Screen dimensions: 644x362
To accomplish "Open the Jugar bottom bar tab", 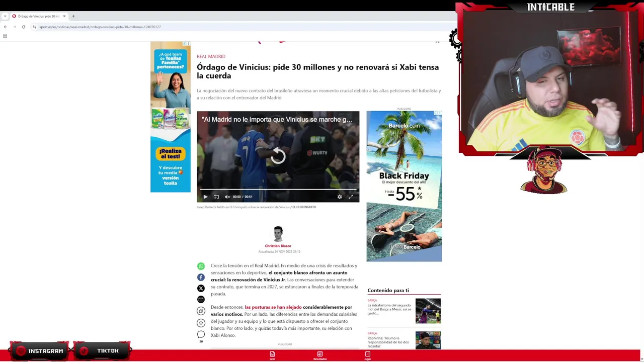I will point(367,355).
